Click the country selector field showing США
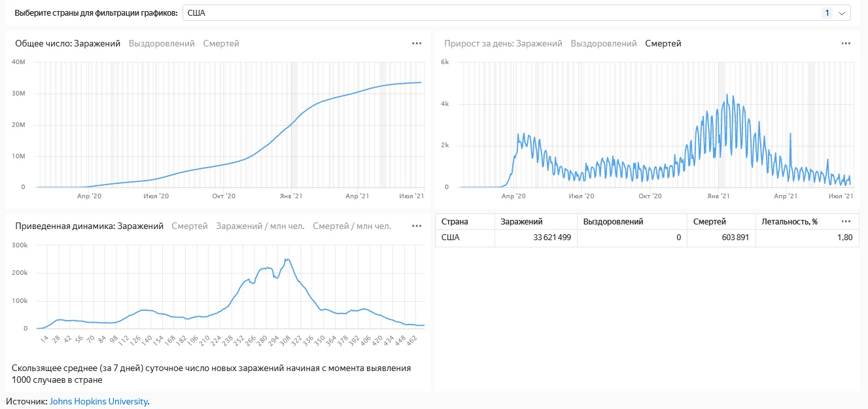Screen dimensions: 868x409 tap(497, 13)
